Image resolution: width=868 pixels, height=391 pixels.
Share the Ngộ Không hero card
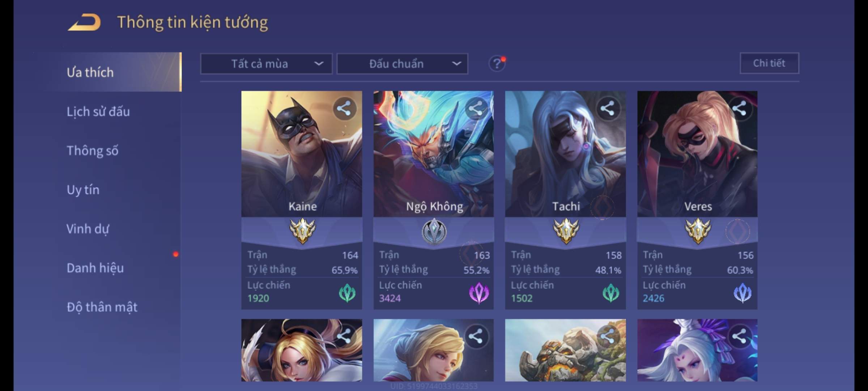point(476,108)
